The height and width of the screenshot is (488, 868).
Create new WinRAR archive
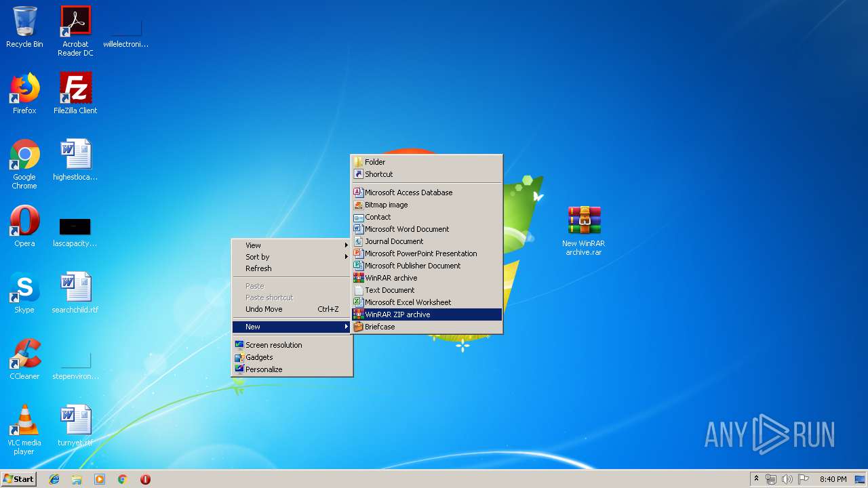click(x=427, y=278)
